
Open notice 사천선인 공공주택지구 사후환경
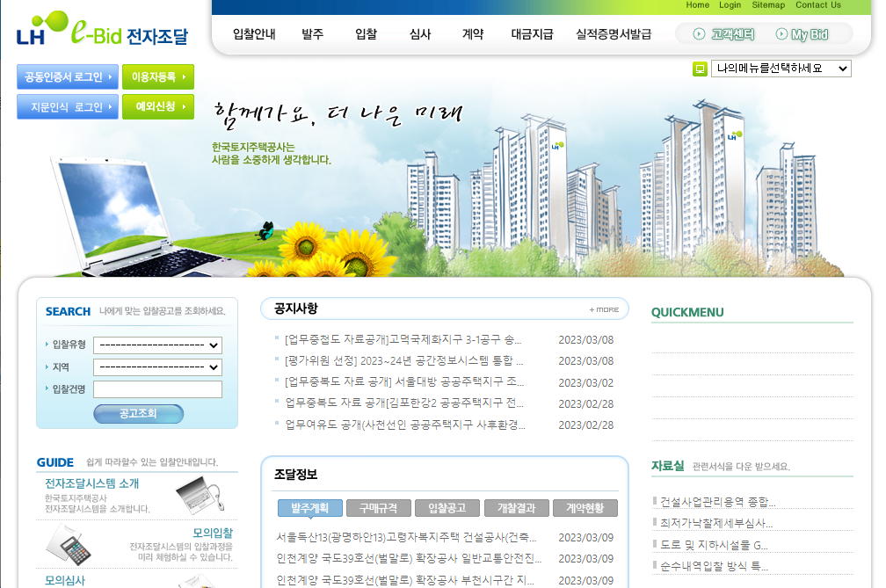[405, 425]
